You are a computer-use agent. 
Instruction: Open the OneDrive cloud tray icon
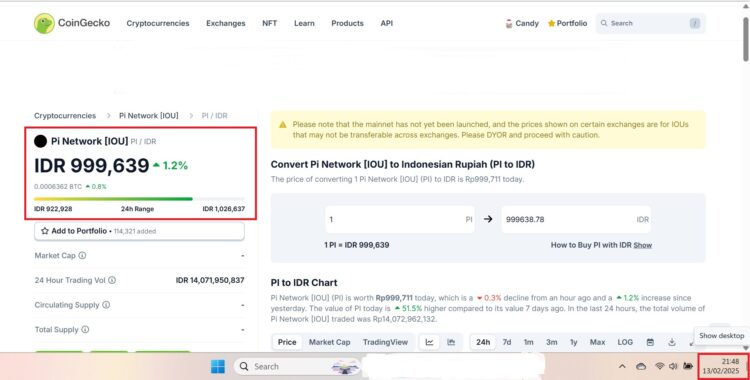click(641, 366)
